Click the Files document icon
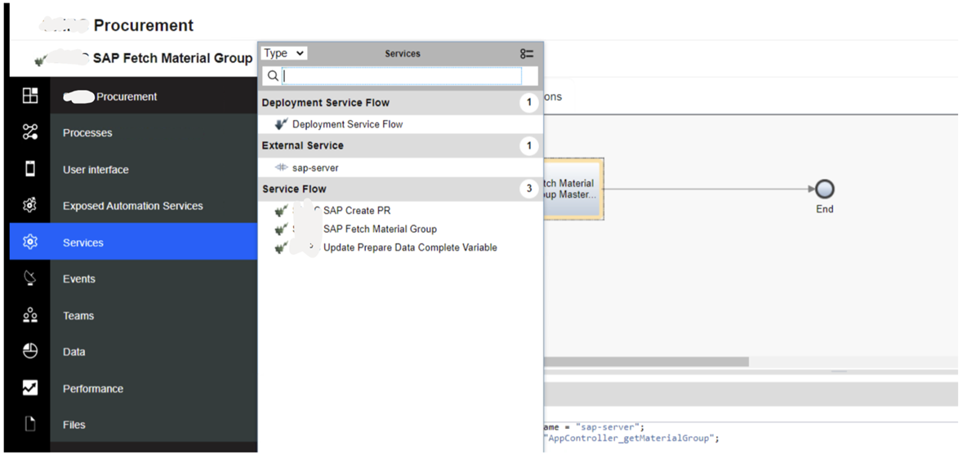The width and height of the screenshot is (980, 468). [30, 425]
